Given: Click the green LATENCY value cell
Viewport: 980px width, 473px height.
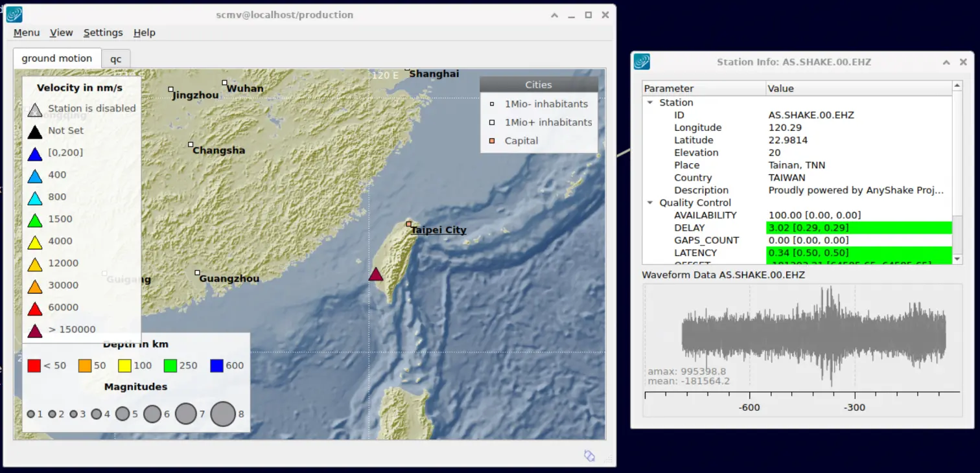Looking at the screenshot, I should (x=859, y=253).
